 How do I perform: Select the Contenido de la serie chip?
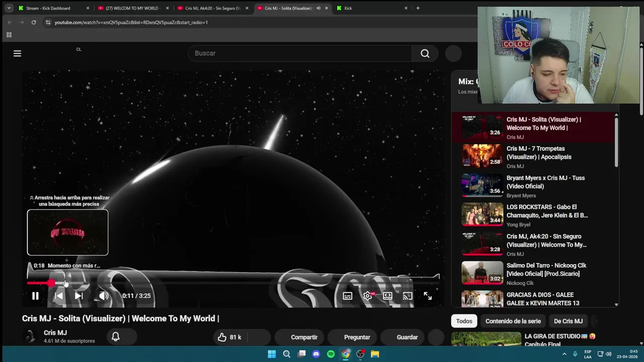point(513,321)
